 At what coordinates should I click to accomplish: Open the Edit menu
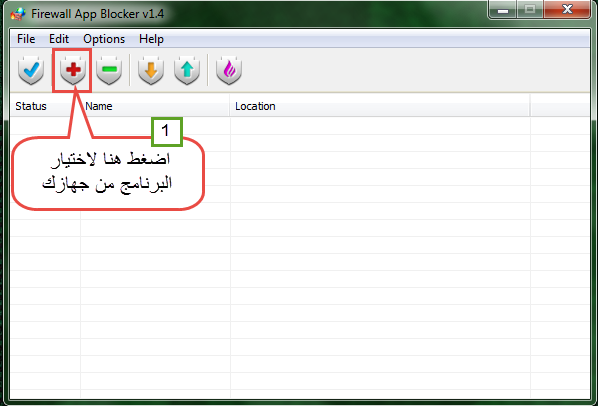(x=59, y=39)
